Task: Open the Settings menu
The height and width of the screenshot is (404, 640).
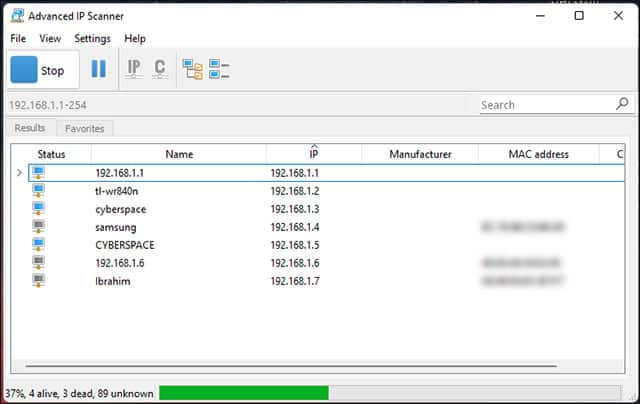Action: 92,38
